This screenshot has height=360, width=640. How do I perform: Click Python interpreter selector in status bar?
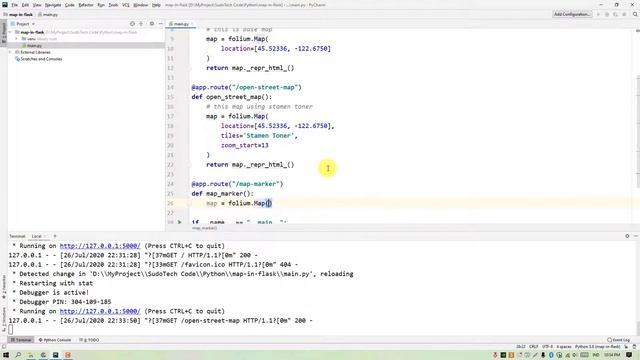(x=597, y=347)
